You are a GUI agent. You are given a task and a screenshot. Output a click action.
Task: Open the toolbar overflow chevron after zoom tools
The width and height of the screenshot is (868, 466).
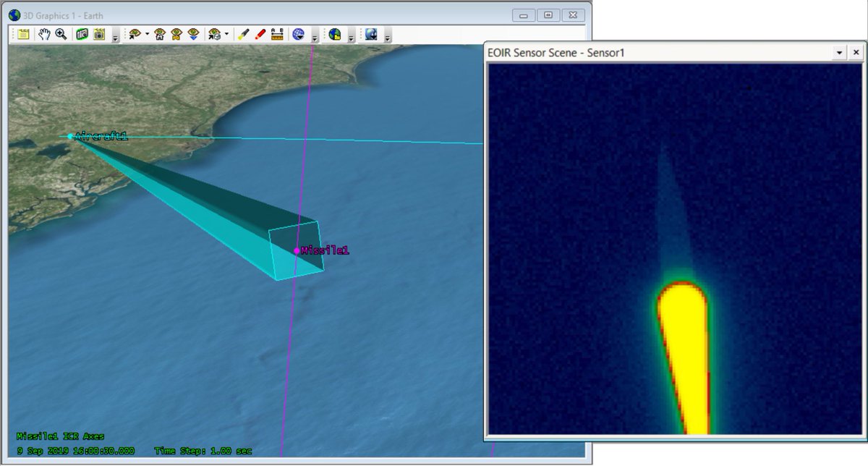click(114, 36)
